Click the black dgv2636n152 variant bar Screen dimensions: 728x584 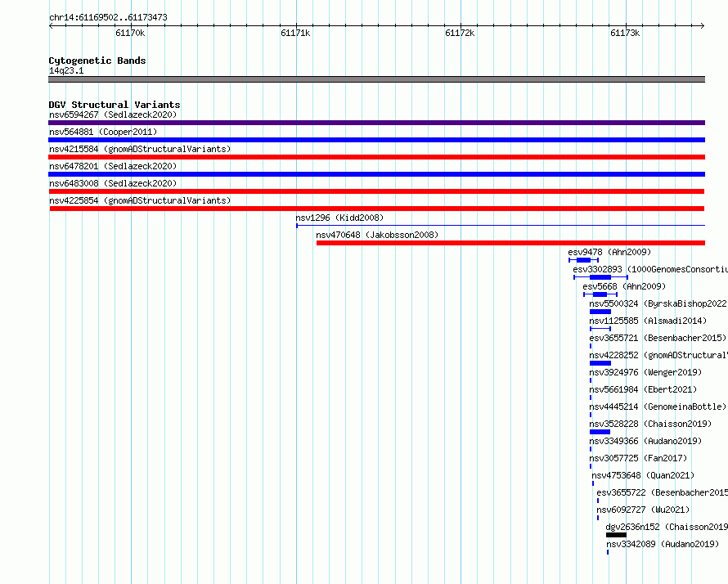616,535
